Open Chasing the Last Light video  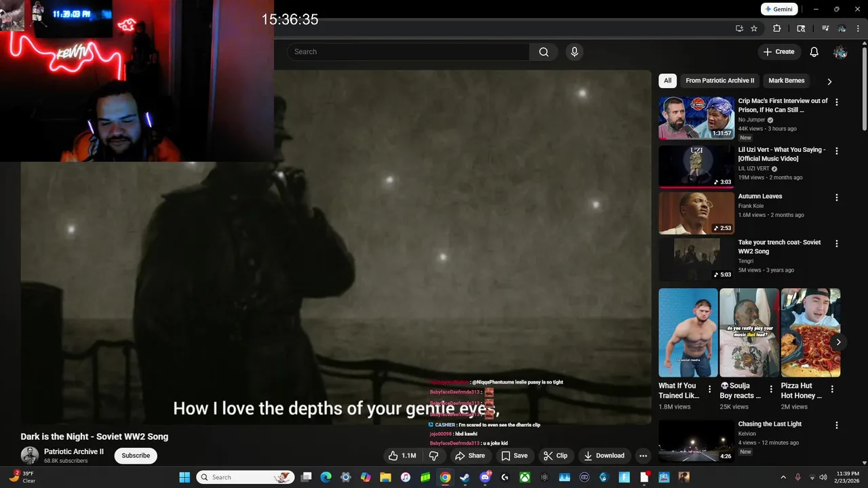click(696, 441)
